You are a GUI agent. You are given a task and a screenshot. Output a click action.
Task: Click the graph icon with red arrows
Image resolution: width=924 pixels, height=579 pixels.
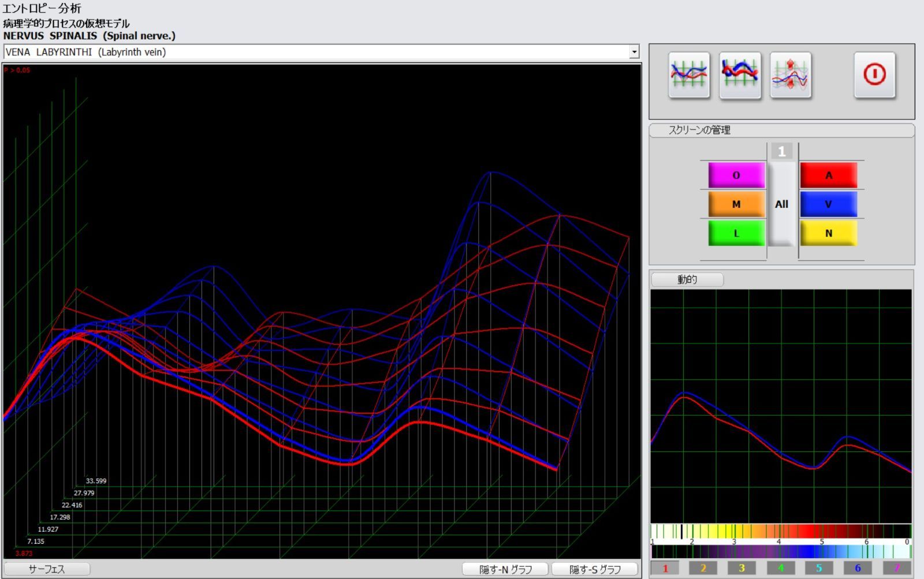791,75
